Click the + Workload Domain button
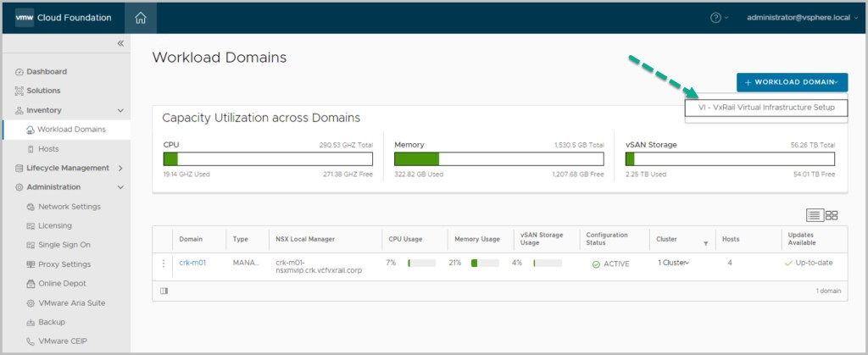The height and width of the screenshot is (355, 868). pyautogui.click(x=792, y=82)
